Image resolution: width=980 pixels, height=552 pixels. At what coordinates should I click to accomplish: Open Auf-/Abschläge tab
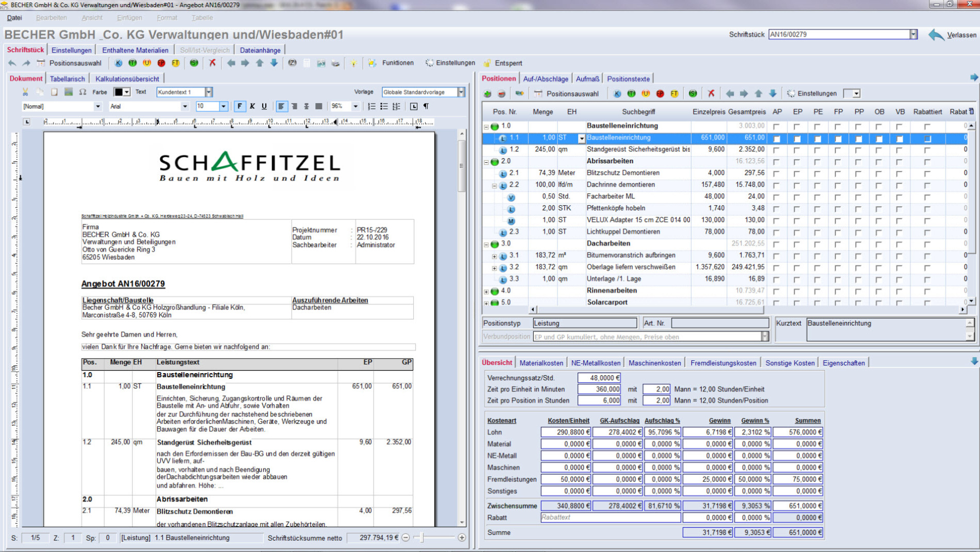coord(546,79)
